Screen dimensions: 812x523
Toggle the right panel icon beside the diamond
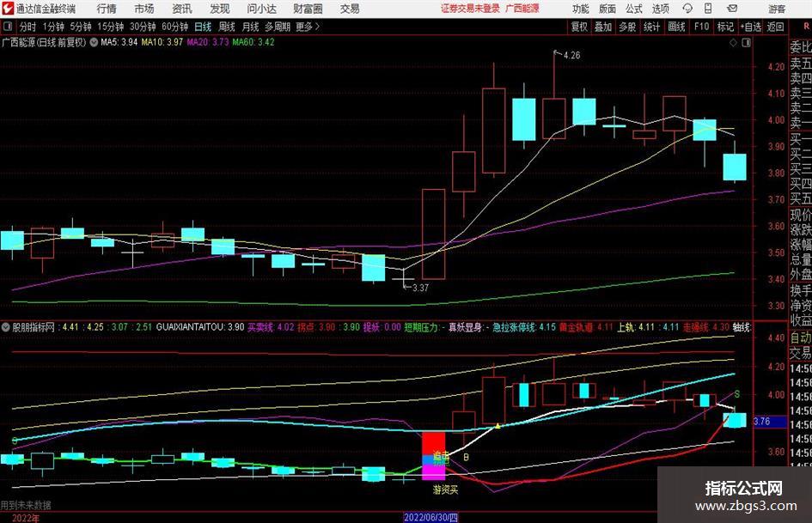(746, 43)
